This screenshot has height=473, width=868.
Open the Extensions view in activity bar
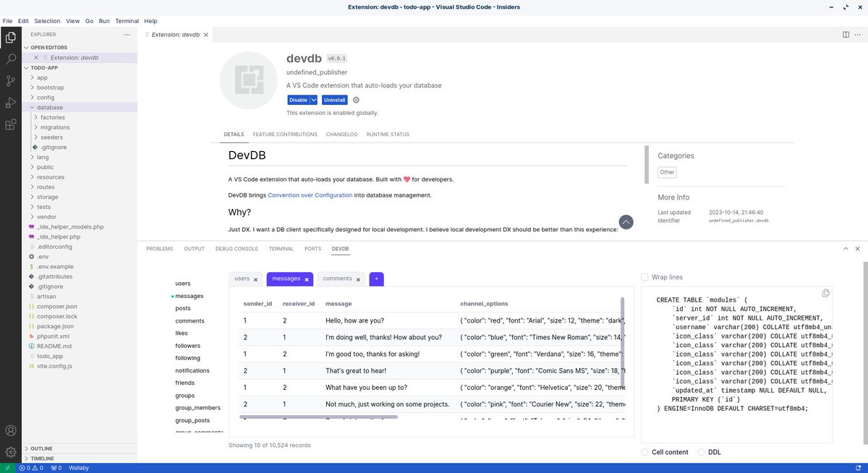10,124
